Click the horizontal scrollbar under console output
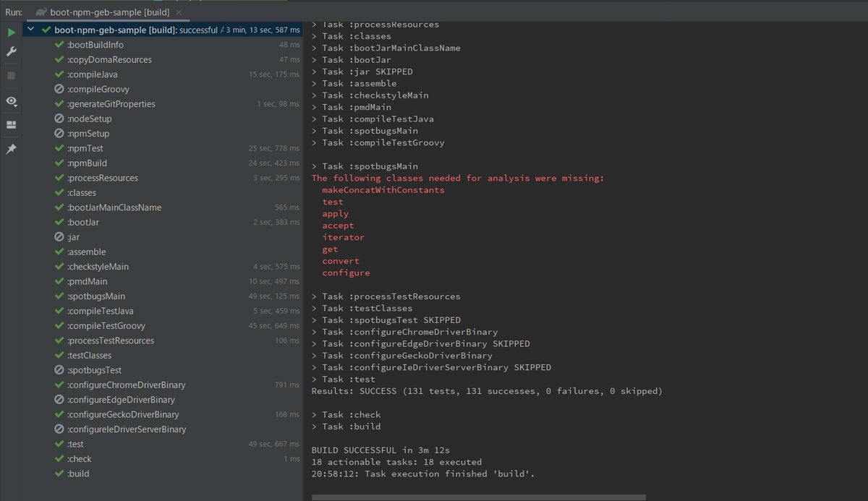 478,497
